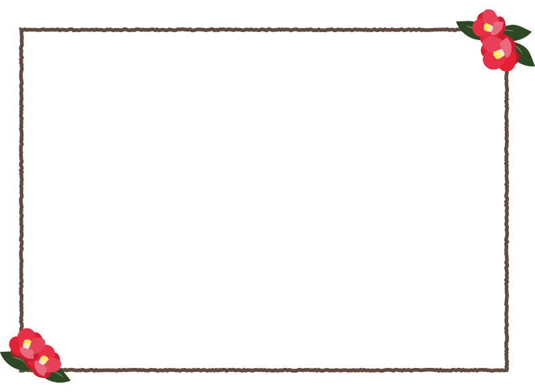The height and width of the screenshot is (392, 535).
Task: Click the larger camellia flower in top-right cluster
Action: [x=499, y=54]
